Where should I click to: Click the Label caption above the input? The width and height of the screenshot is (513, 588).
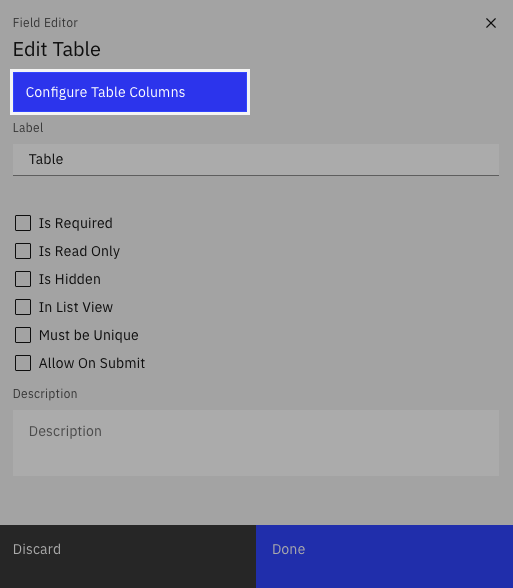click(28, 128)
